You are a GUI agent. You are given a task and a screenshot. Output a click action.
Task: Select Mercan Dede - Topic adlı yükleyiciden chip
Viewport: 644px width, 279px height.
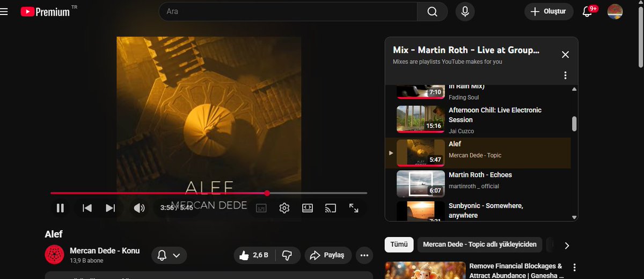[x=480, y=245]
